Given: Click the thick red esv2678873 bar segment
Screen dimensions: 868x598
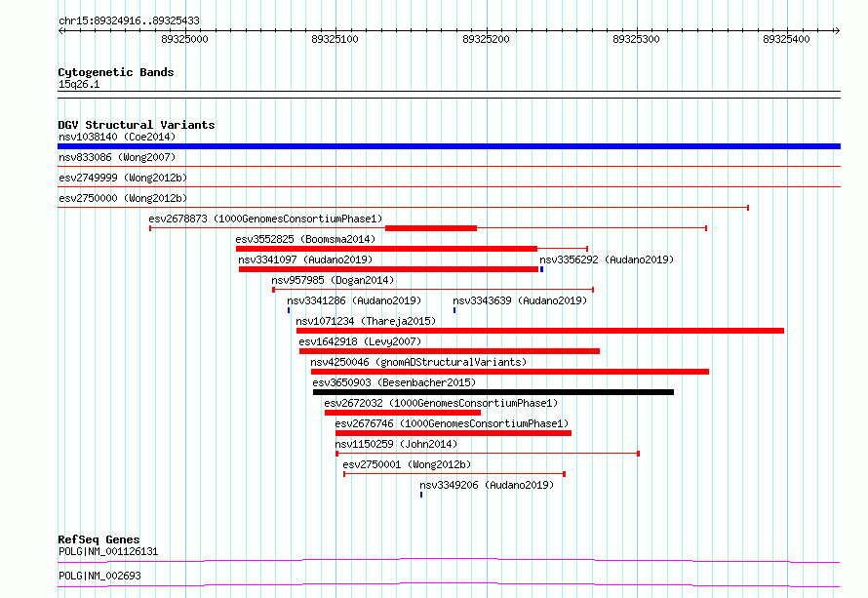Looking at the screenshot, I should click(x=431, y=228).
